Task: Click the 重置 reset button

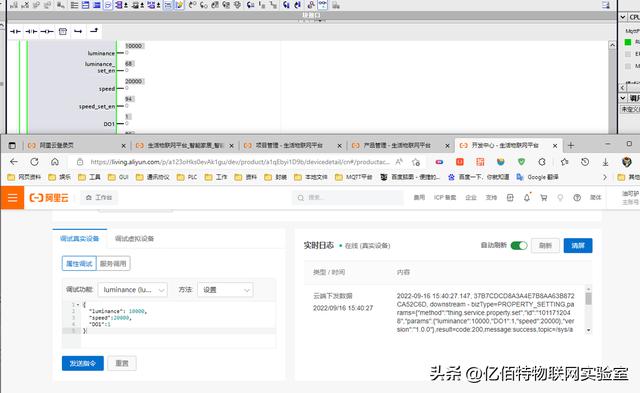Action: click(x=122, y=363)
